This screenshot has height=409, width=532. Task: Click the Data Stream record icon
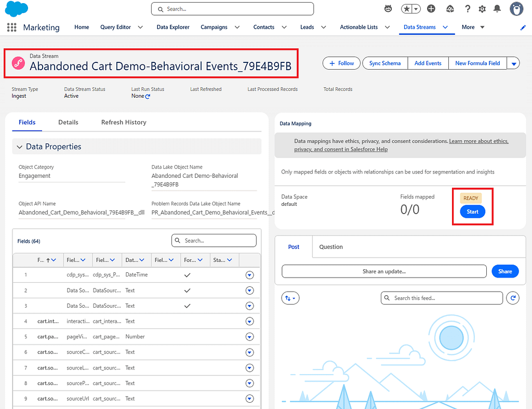click(18, 63)
